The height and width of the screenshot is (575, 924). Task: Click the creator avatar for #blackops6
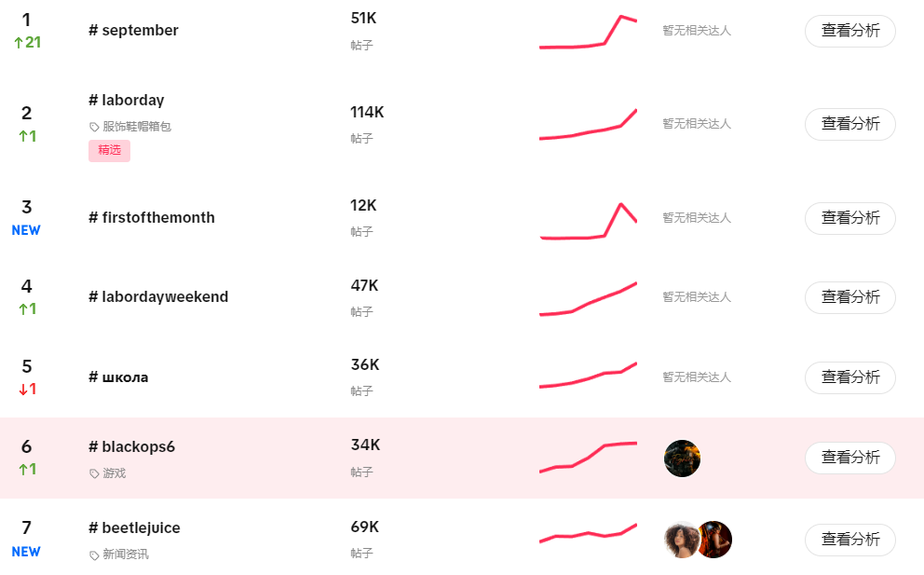tap(682, 459)
